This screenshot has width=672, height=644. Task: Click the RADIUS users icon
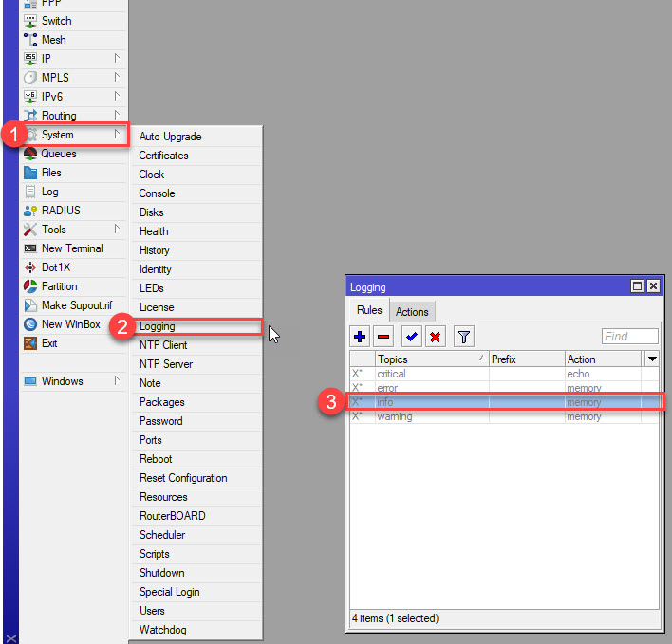tap(30, 211)
